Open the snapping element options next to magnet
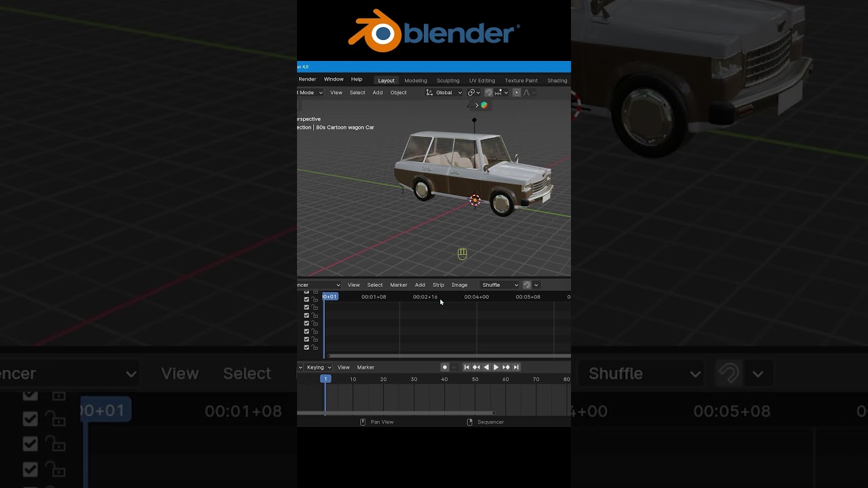 tap(501, 92)
